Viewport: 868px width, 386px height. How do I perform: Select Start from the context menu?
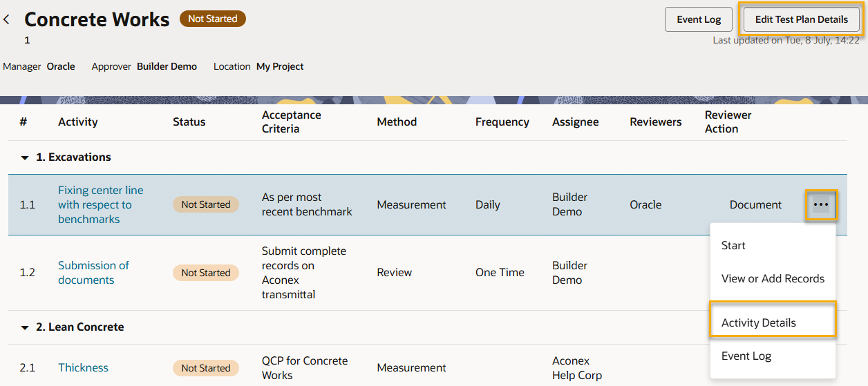733,246
